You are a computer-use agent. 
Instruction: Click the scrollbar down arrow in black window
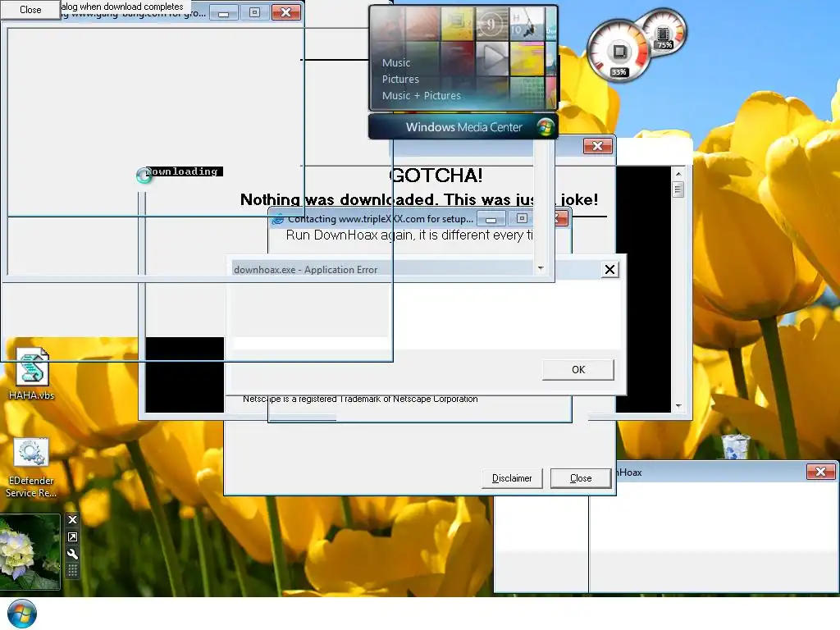678,406
